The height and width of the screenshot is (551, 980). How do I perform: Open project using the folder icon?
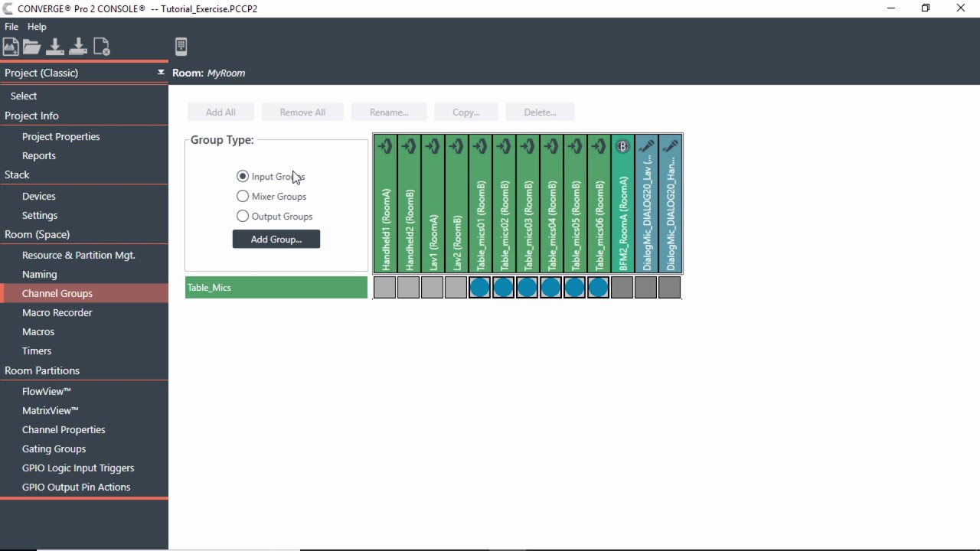[32, 47]
